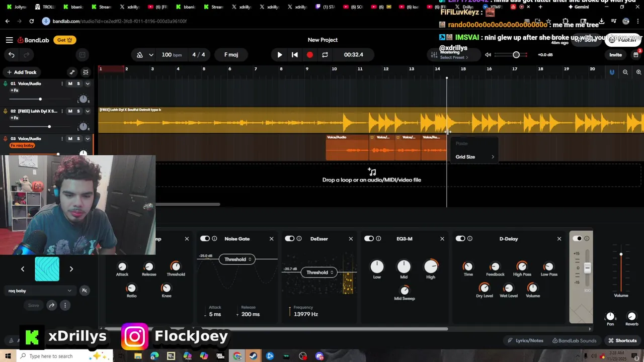
Task: Click the Invite button
Action: pyautogui.click(x=615, y=55)
